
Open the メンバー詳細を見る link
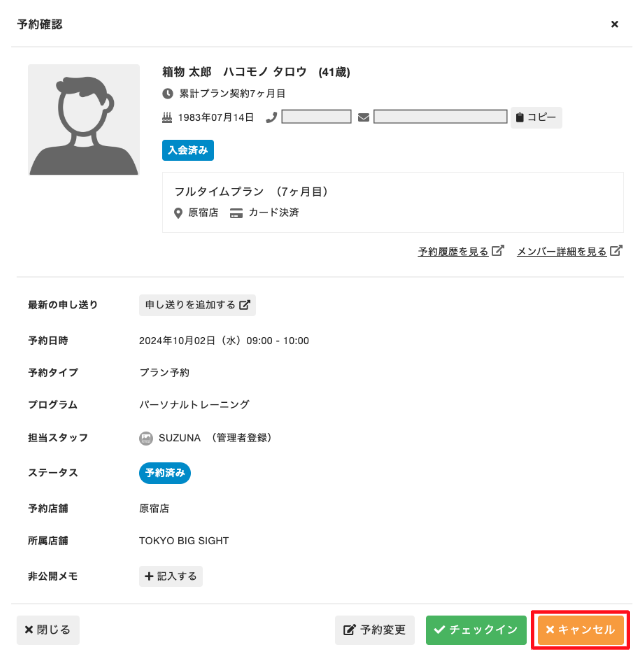(569, 252)
